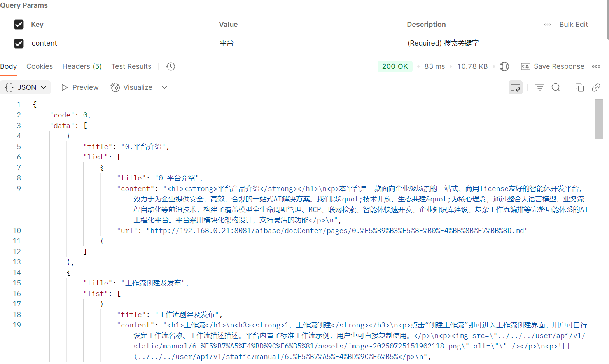Click line number 6 in gutter
The image size is (609, 364).
point(19,157)
